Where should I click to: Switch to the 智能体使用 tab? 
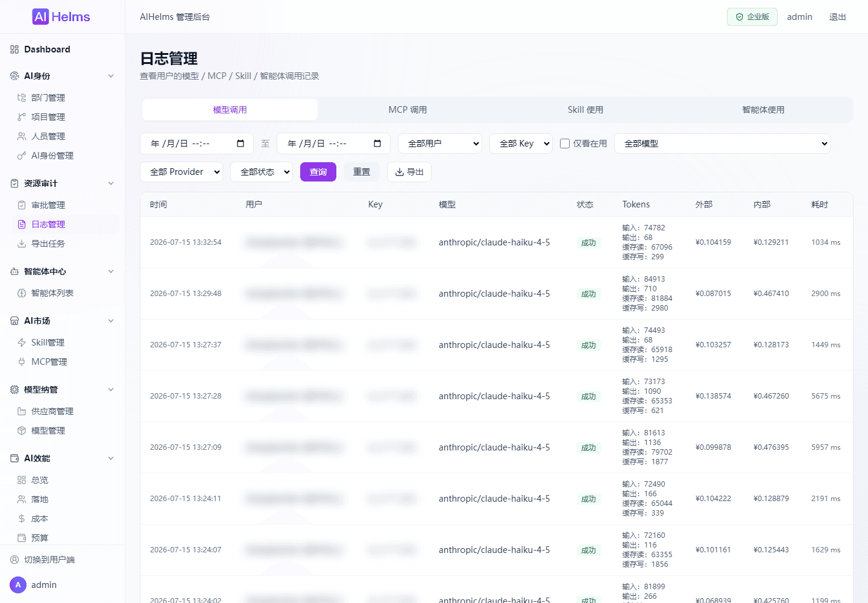tap(763, 110)
